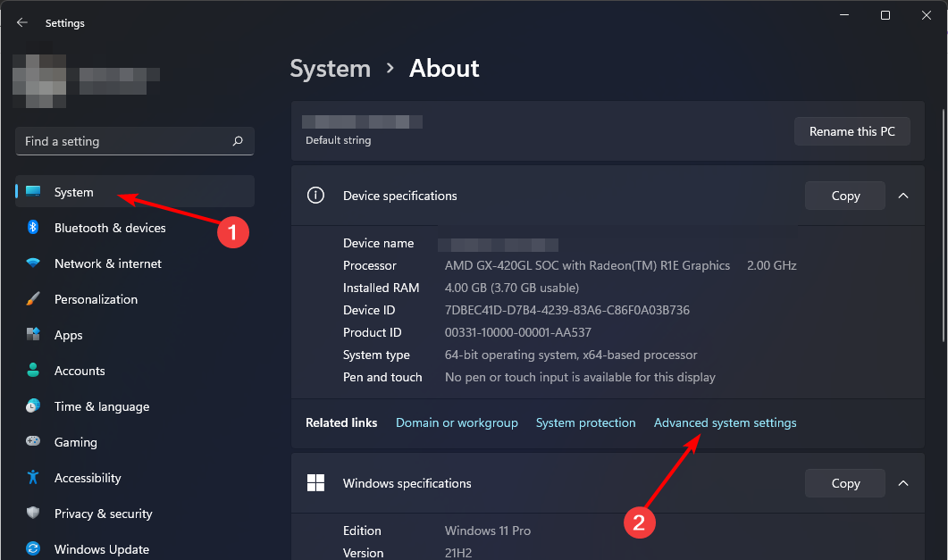Click the Installed RAM value 4.00 GB
948x560 pixels.
pos(511,288)
